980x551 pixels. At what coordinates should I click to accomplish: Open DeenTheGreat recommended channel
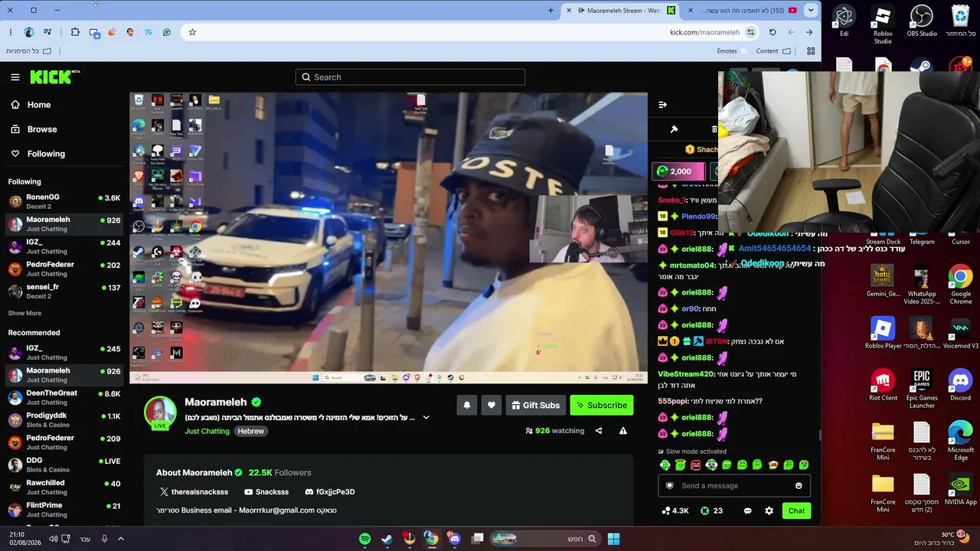coord(64,397)
